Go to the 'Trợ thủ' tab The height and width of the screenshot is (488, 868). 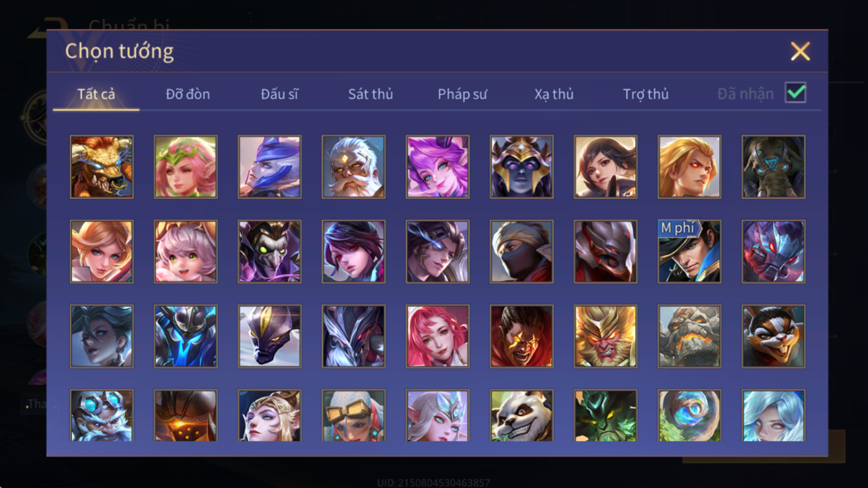tap(645, 94)
